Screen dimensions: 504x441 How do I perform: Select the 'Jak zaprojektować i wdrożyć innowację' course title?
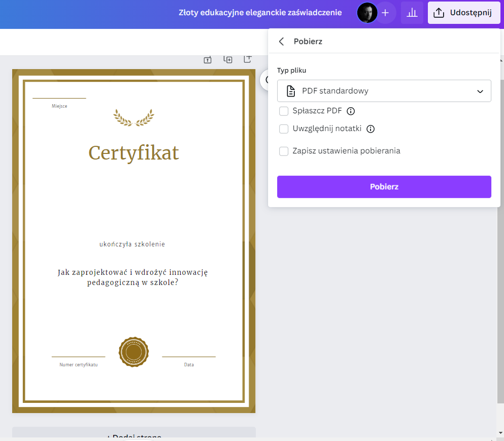point(132,277)
